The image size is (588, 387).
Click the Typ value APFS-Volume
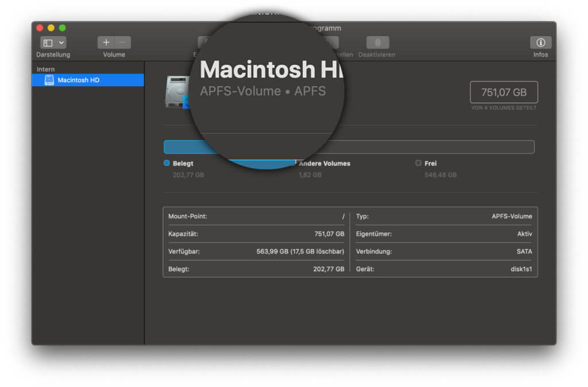point(512,216)
